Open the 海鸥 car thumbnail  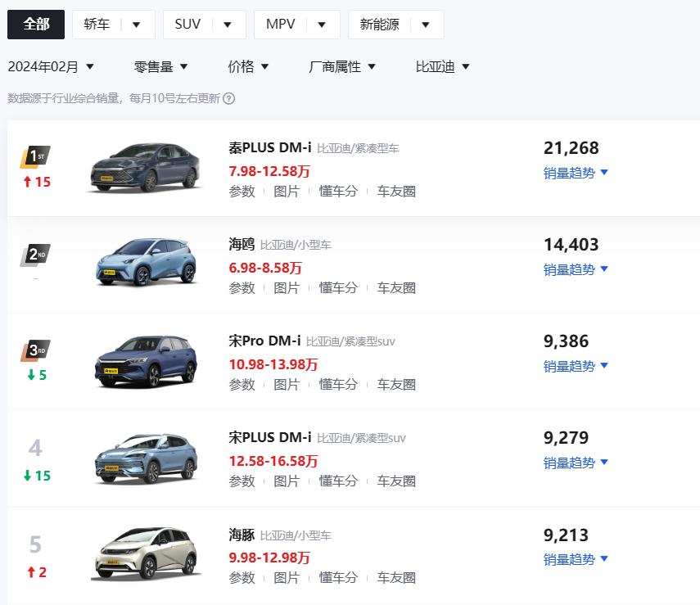[x=147, y=263]
